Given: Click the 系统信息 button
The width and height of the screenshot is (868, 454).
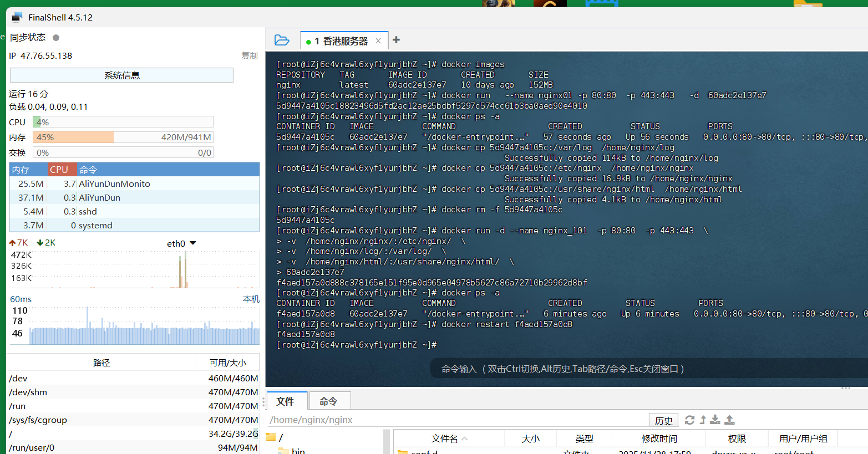Looking at the screenshot, I should pyautogui.click(x=121, y=75).
